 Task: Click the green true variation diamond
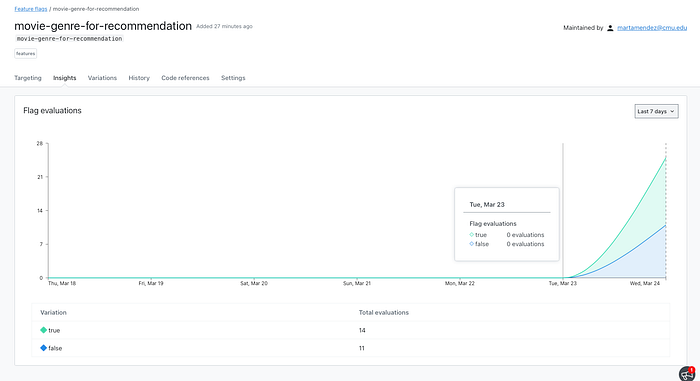point(43,330)
